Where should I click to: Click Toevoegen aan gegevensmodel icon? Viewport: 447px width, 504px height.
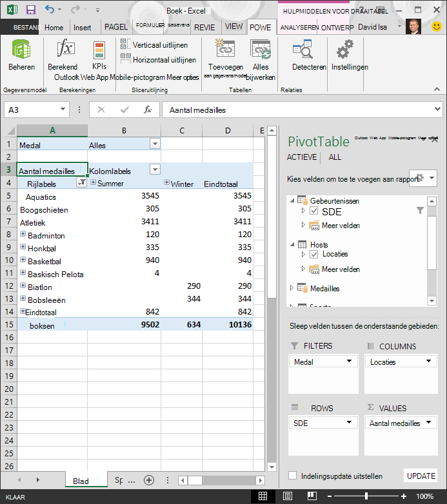(x=225, y=49)
